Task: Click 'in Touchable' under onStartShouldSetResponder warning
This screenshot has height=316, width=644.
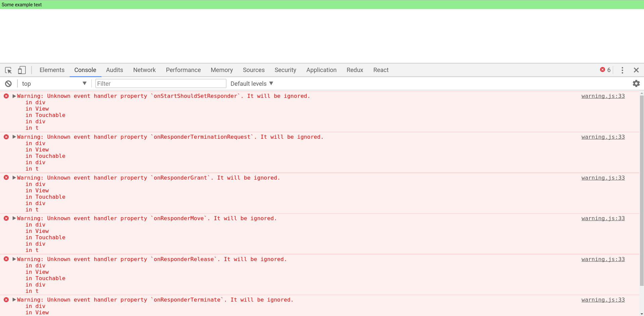Action: (45, 115)
